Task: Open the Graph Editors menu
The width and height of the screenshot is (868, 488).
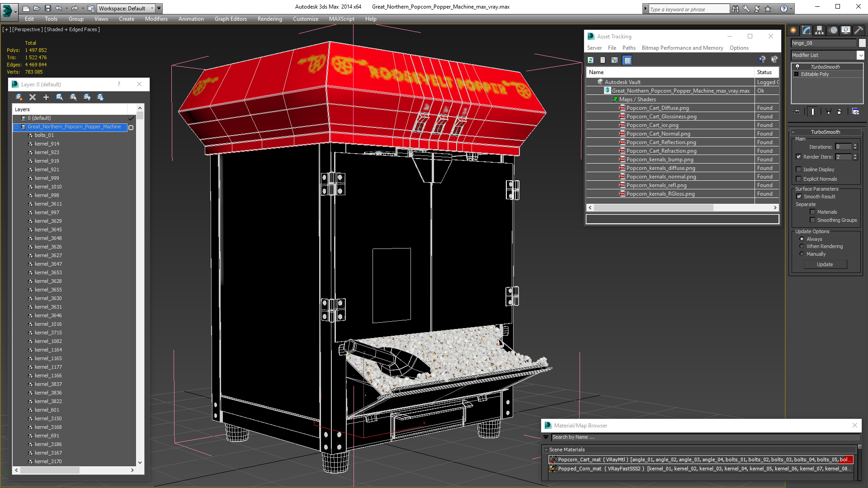Action: coord(231,19)
